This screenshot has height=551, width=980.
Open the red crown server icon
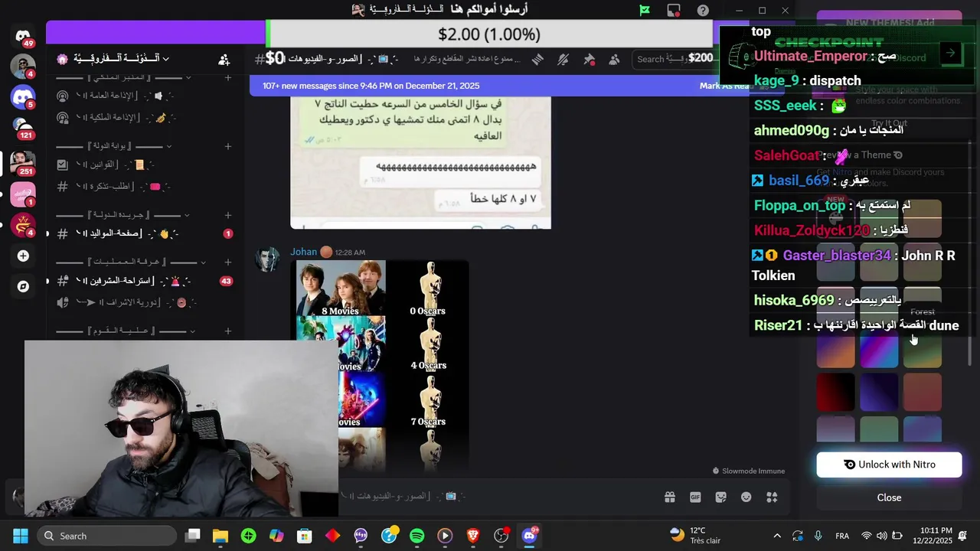23,226
